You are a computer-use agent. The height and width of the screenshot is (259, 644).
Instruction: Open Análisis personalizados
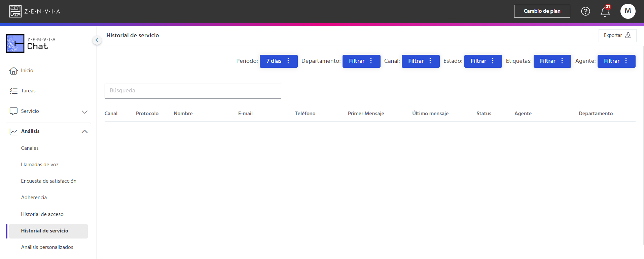[47, 247]
